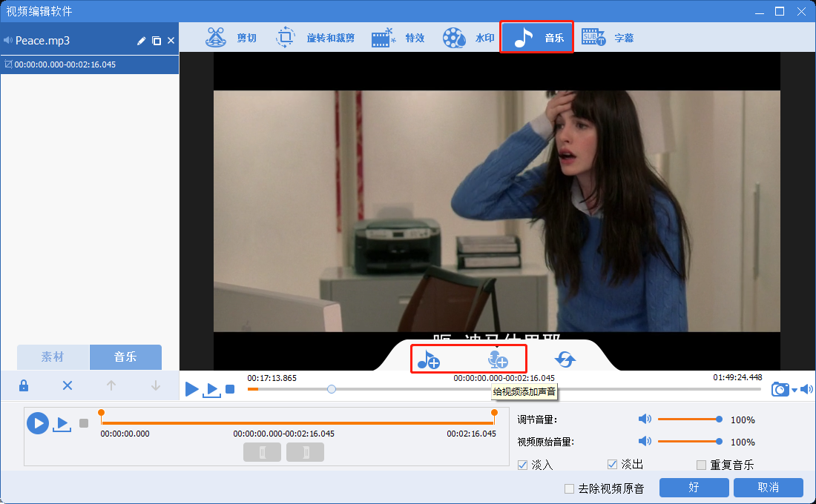
Task: Click the add music note icon
Action: [x=428, y=359]
